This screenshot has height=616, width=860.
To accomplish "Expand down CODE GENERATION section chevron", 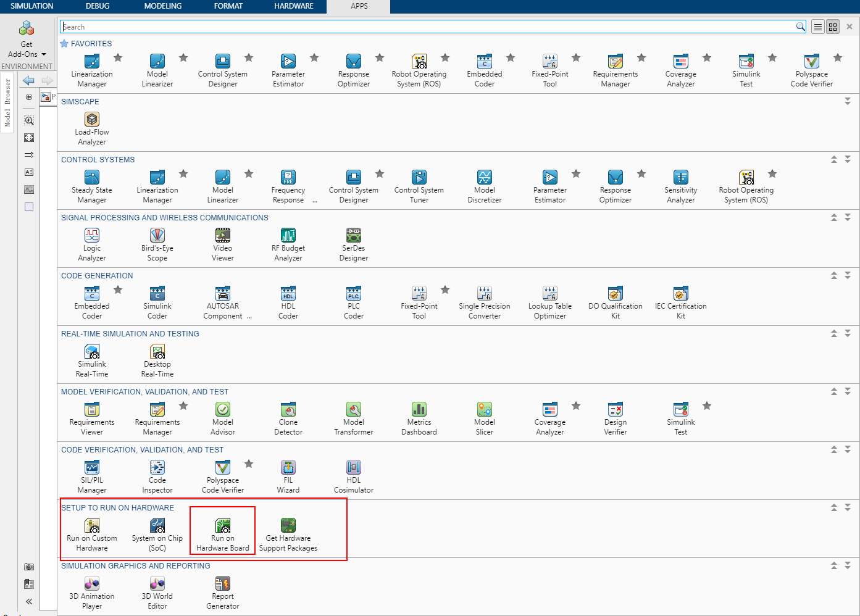I will click(848, 275).
